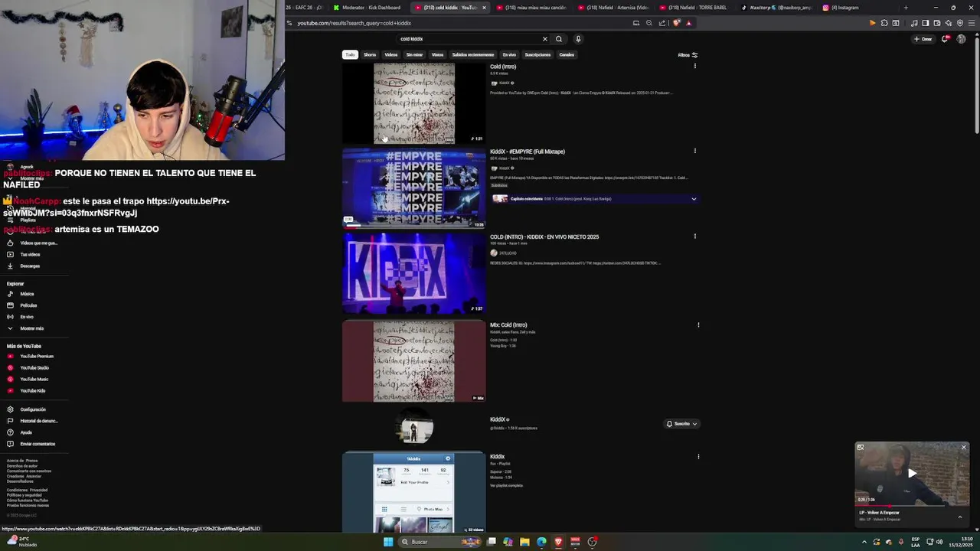This screenshot has height=551, width=980.
Task: Open more options for the Mix: Cold (Intro)
Action: point(698,324)
